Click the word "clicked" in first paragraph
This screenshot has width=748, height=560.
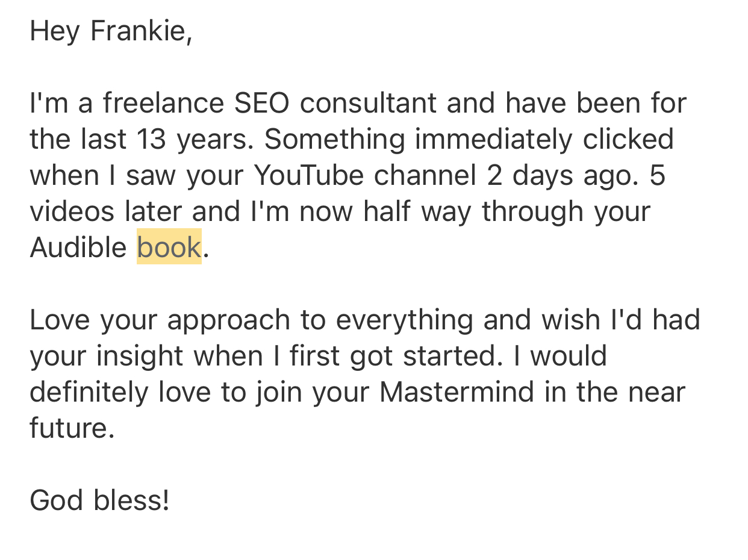coord(628,139)
